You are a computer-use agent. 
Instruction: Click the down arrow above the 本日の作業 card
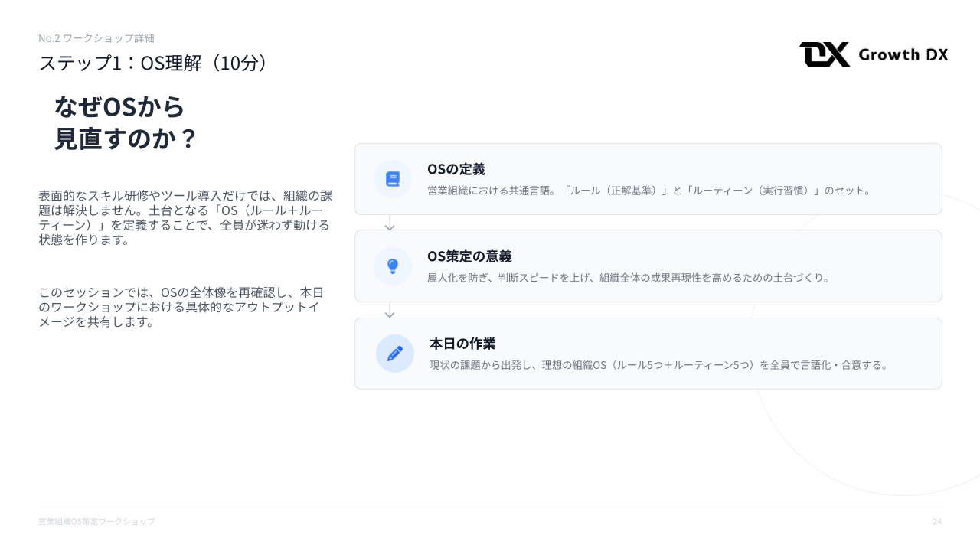coord(390,311)
